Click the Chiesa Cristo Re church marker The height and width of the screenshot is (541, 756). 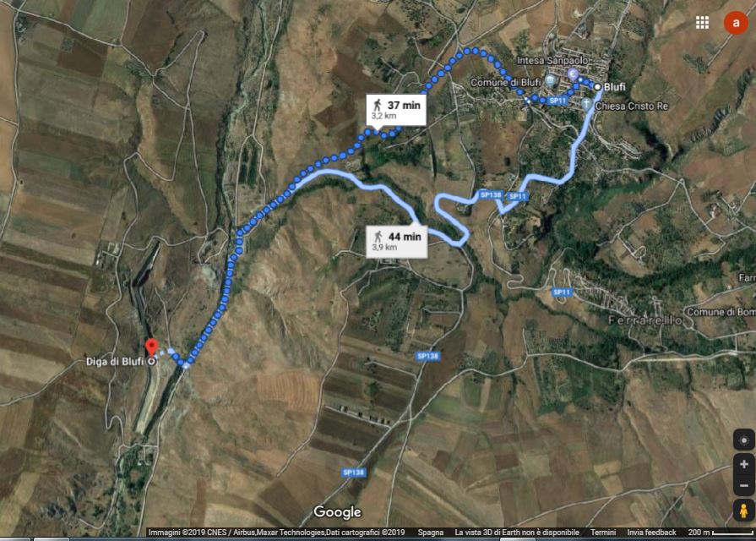(x=586, y=103)
